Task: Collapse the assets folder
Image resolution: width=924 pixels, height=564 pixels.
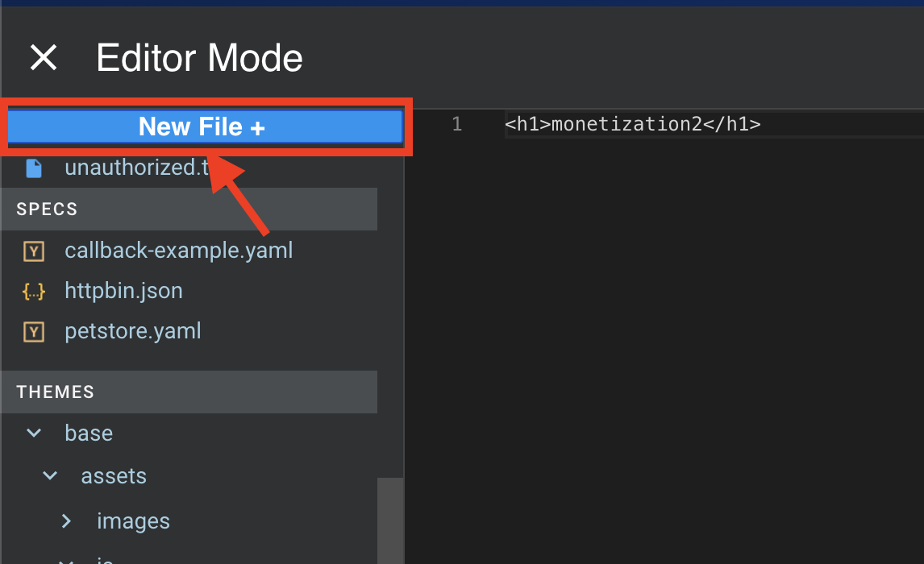Action: pyautogui.click(x=49, y=475)
